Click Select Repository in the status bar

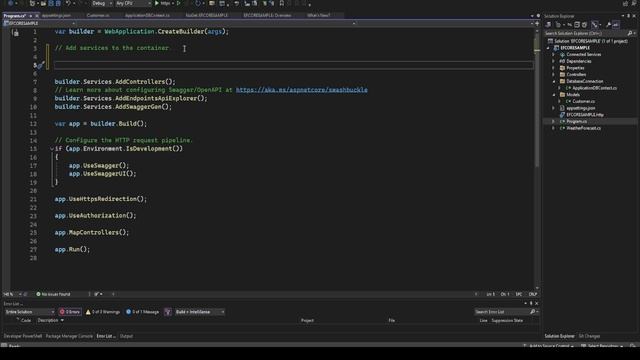tap(602, 346)
